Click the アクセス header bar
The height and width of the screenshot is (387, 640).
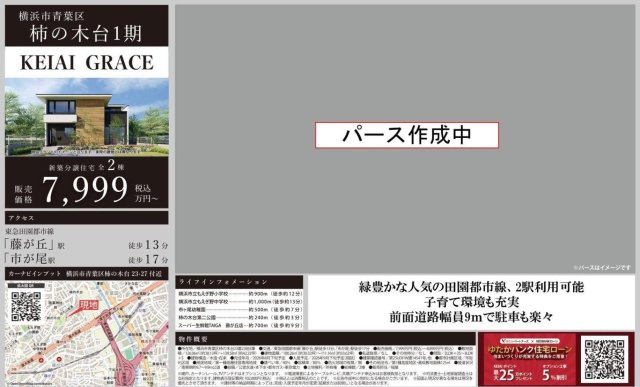pos(87,218)
